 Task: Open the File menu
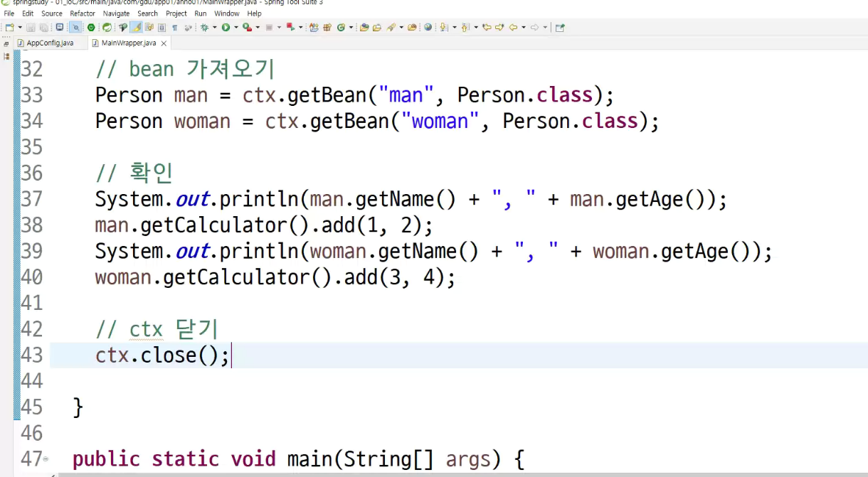coord(9,14)
